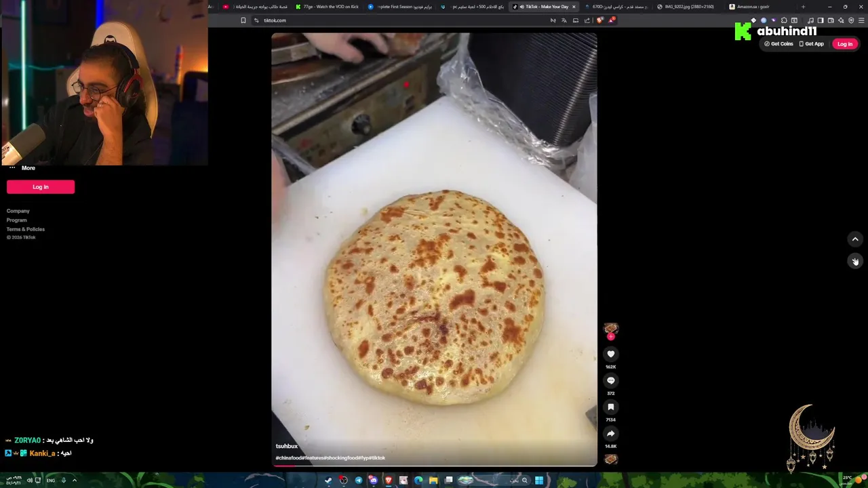This screenshot has height=488, width=868.
Task: Open the page translate icon in address bar
Action: (564, 20)
